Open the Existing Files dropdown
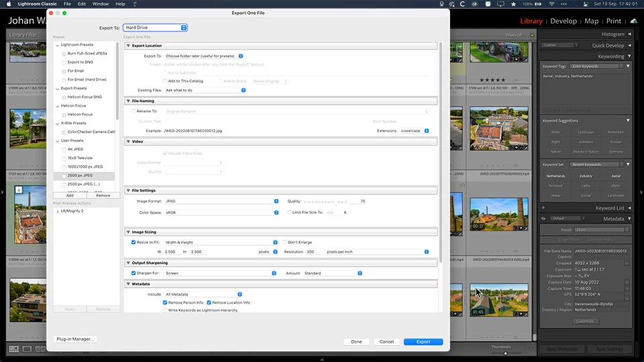This screenshot has height=362, width=644. tap(205, 90)
